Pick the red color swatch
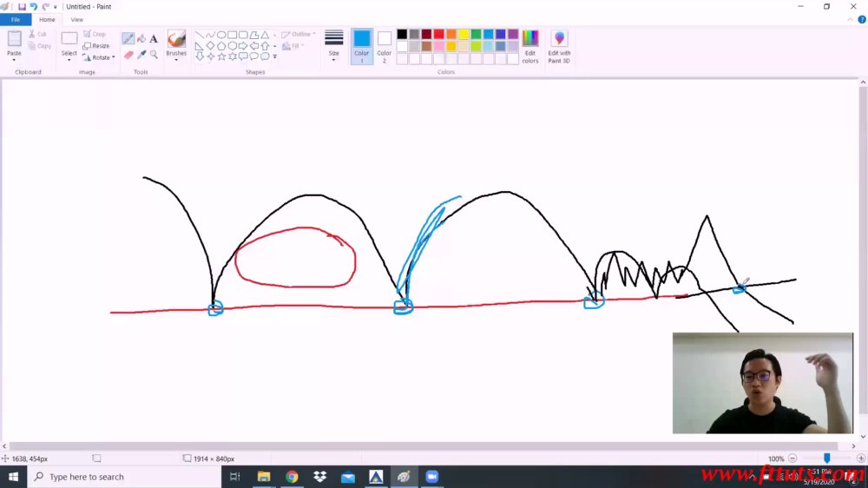Screen dimensions: 868x488 point(439,35)
